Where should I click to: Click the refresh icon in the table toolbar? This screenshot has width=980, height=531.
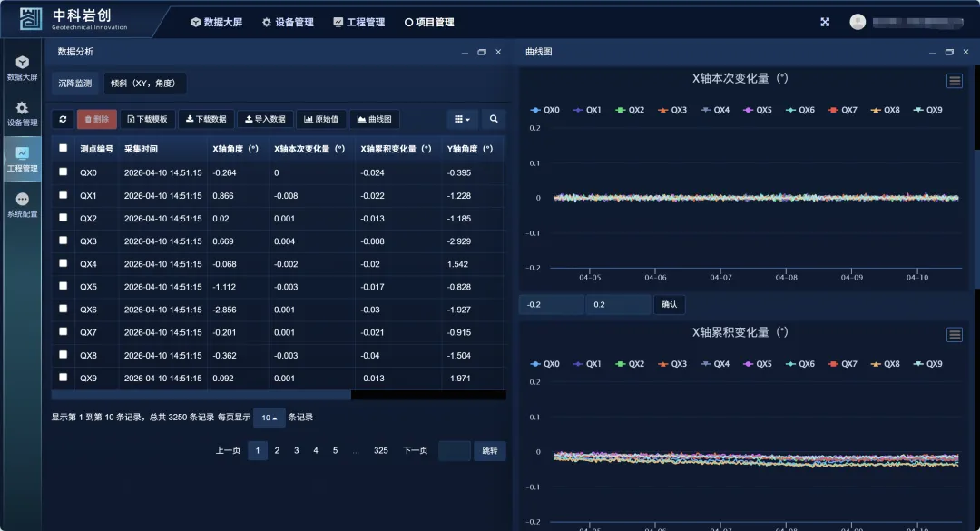63,119
